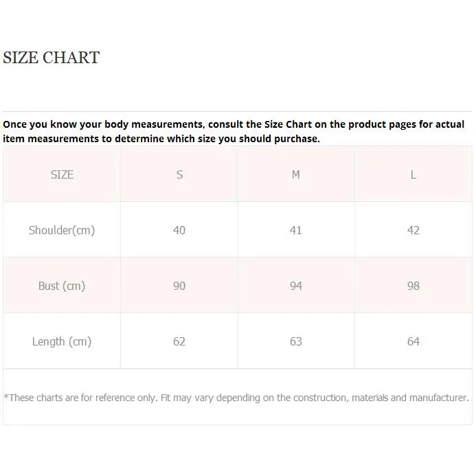
Task: Click the bold body measurements instruction text
Action: click(x=234, y=131)
